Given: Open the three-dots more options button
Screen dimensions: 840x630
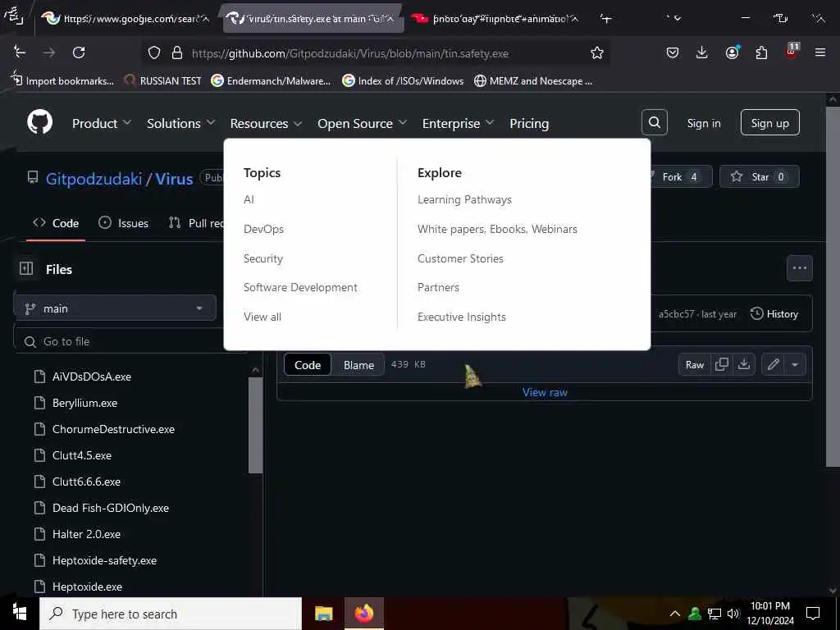Looking at the screenshot, I should pyautogui.click(x=799, y=268).
